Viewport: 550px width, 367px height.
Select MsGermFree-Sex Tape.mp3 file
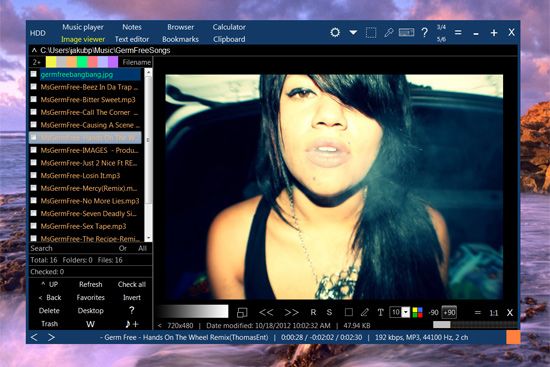[x=83, y=226]
